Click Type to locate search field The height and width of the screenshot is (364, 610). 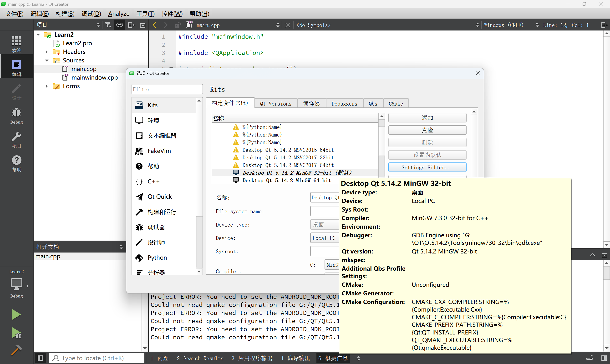click(97, 358)
